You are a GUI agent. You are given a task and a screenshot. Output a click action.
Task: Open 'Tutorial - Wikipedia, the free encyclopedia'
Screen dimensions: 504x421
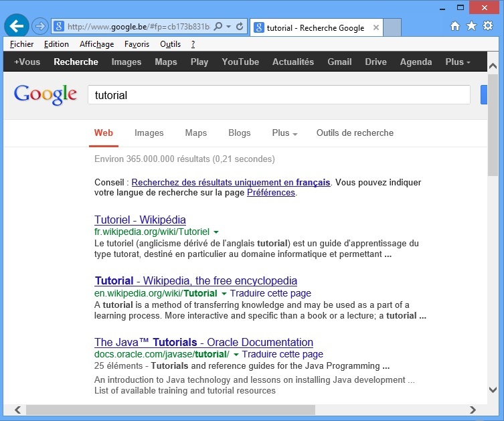click(195, 280)
